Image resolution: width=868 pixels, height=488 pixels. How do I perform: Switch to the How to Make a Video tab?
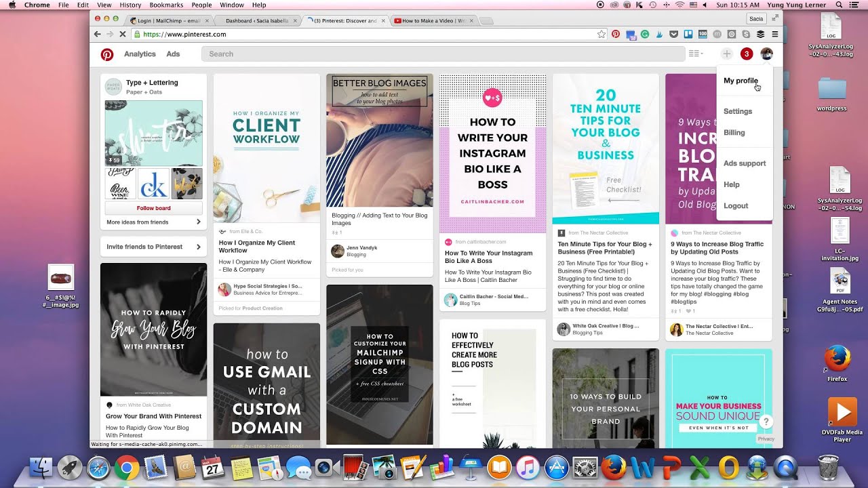[433, 20]
